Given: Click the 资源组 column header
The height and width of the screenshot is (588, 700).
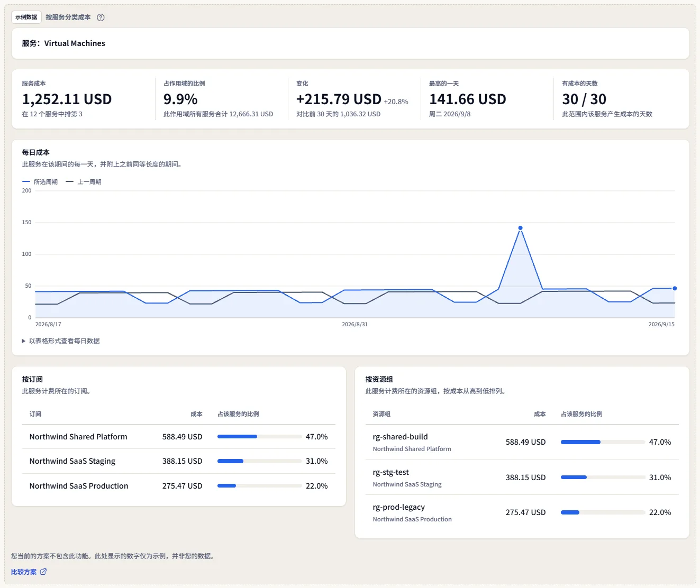Looking at the screenshot, I should (x=381, y=414).
